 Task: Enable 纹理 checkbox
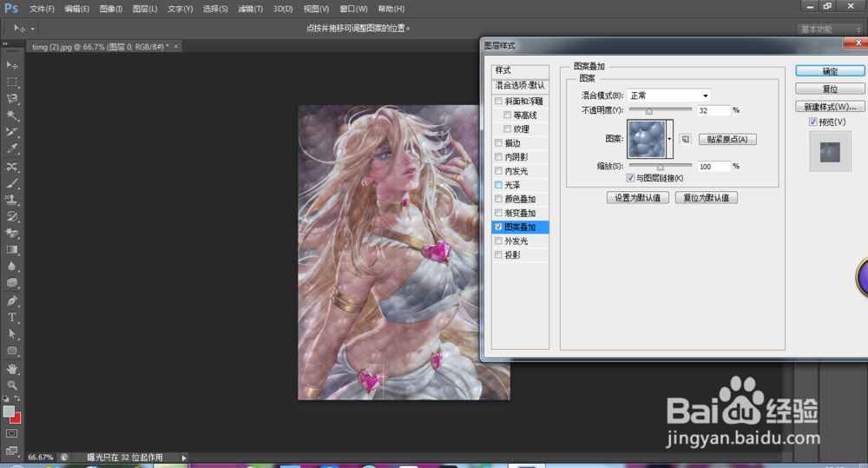pos(507,129)
